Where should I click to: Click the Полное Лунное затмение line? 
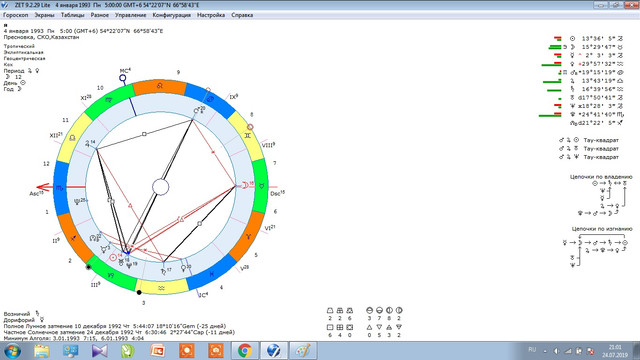115,326
